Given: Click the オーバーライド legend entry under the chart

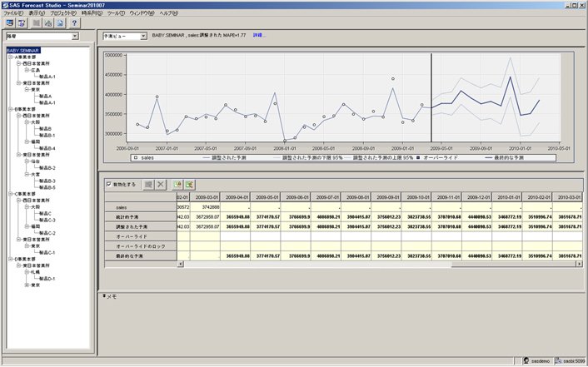Looking at the screenshot, I should click(437, 158).
